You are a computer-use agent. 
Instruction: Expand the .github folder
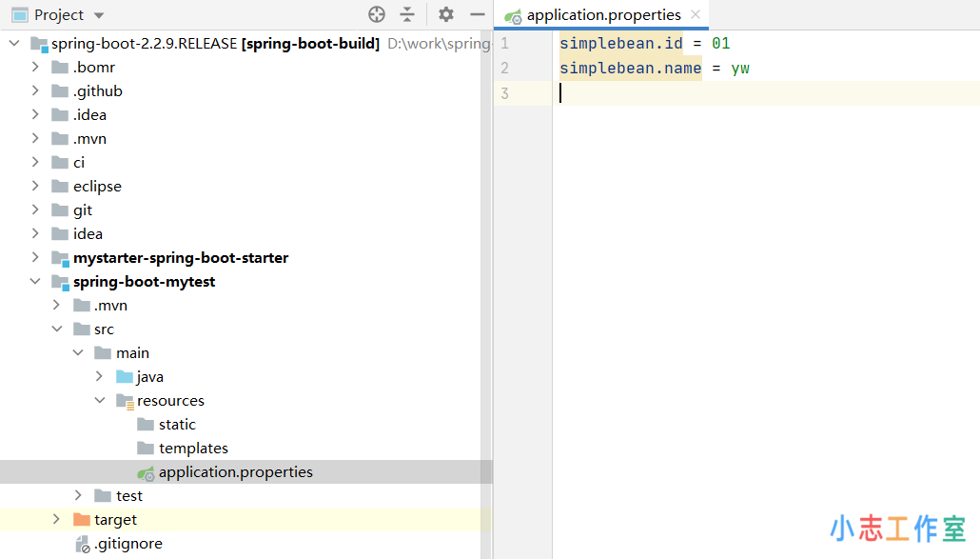tap(35, 91)
